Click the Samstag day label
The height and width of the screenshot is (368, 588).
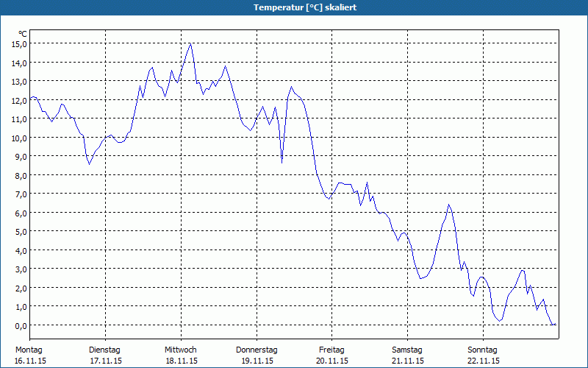coord(407,350)
